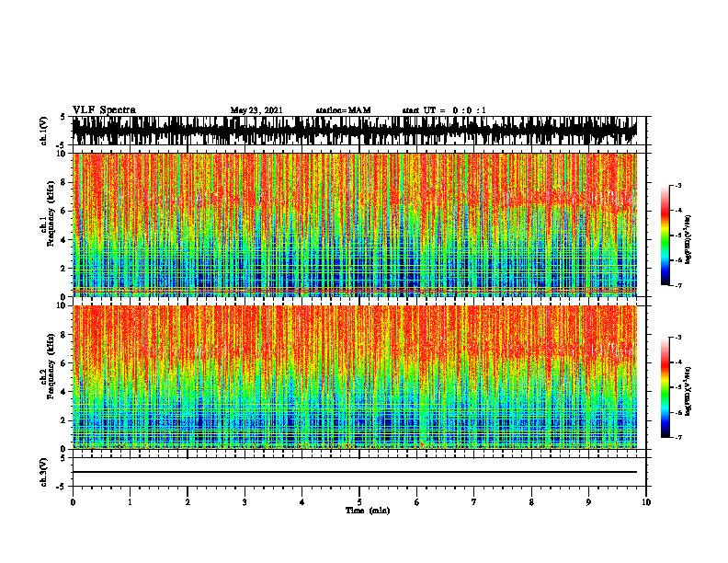Click the time axis tick label "4"
The height and width of the screenshot is (563, 728).
(302, 502)
